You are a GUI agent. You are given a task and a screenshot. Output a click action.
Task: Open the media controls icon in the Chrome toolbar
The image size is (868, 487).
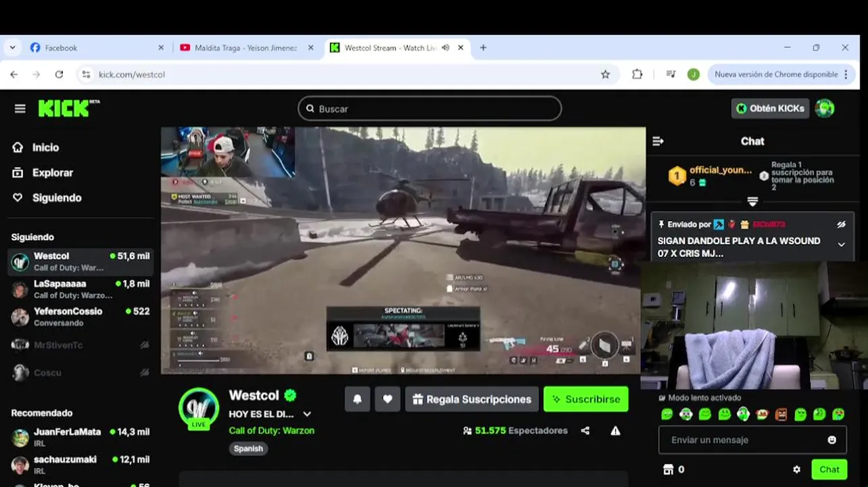point(670,74)
